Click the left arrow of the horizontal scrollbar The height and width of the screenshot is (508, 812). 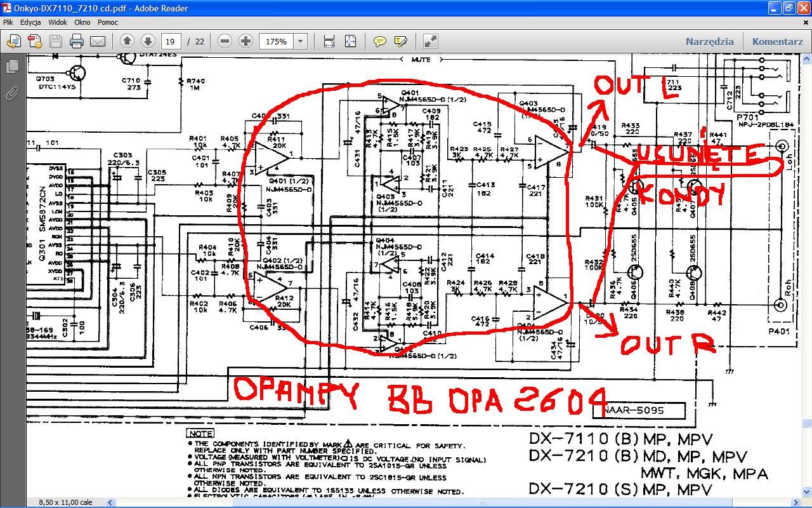coord(110,502)
